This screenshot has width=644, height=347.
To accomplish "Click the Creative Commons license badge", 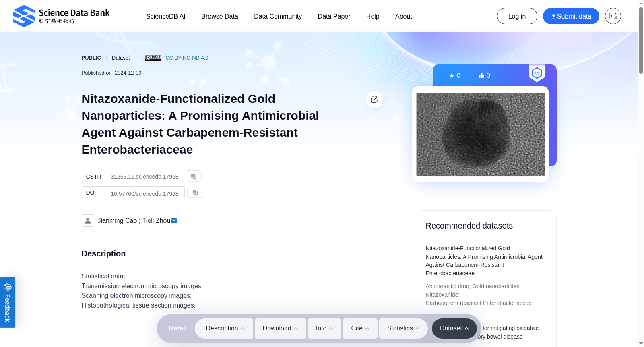I will [x=153, y=58].
